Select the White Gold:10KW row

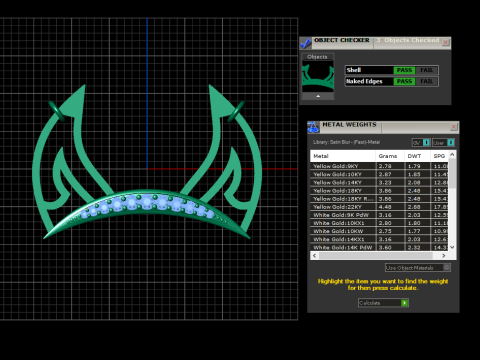point(380,231)
